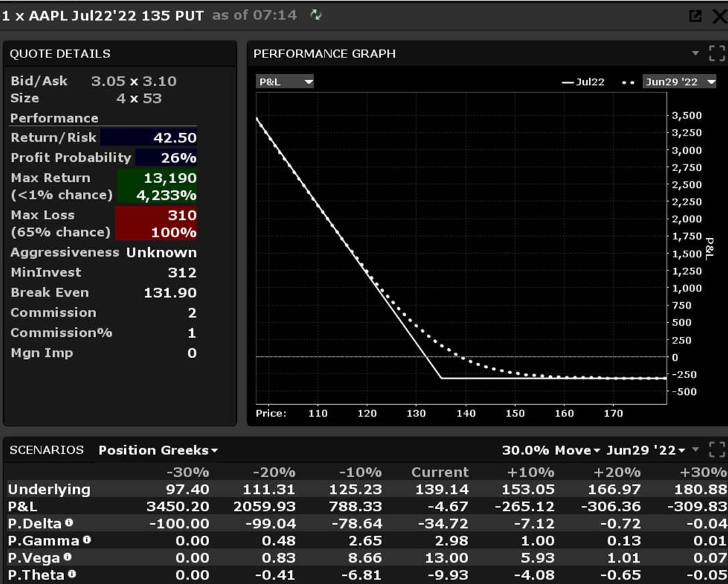The height and width of the screenshot is (584, 728).
Task: Click the P.Delta -34.72 cell
Action: [x=443, y=524]
